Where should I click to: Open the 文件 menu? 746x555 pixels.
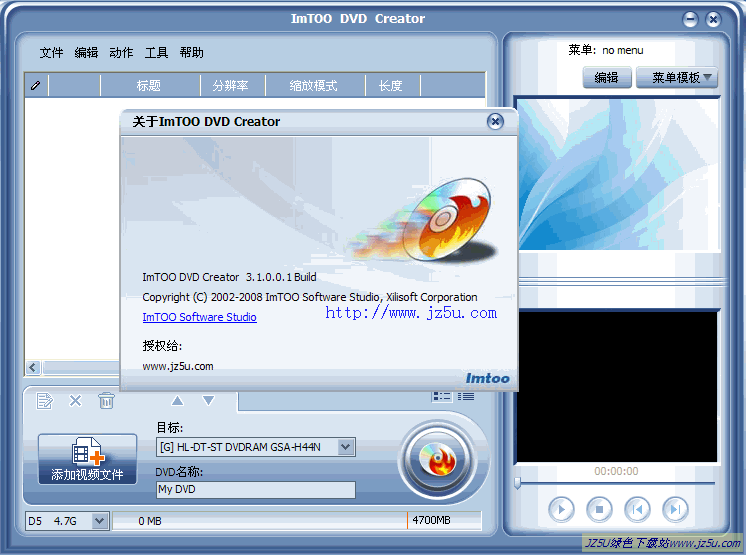point(51,53)
